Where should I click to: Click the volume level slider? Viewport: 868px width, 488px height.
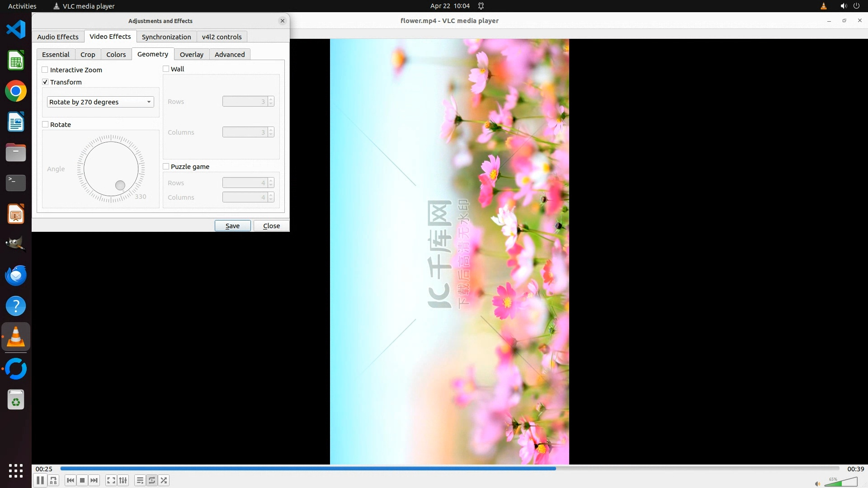841,483
